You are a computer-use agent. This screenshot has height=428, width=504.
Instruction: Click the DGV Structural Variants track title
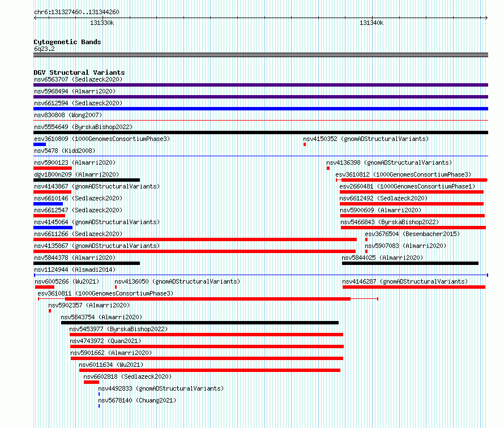click(x=79, y=72)
